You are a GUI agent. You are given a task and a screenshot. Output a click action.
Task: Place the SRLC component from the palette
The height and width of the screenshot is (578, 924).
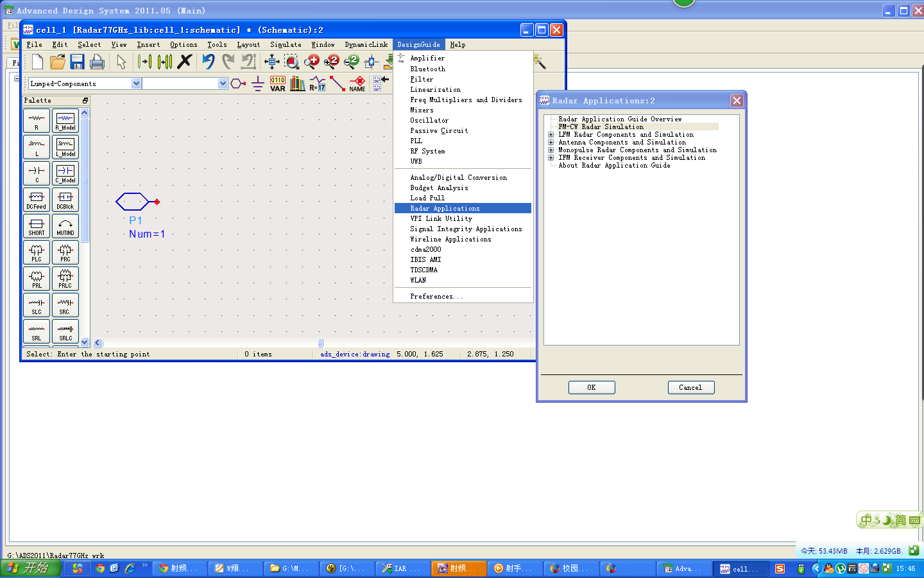65,331
